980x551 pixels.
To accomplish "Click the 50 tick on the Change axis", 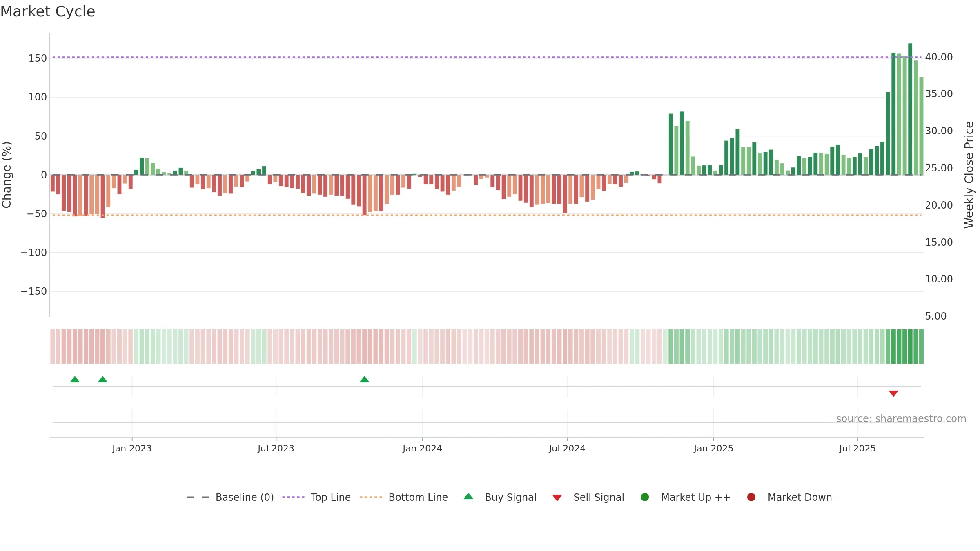I will point(41,136).
